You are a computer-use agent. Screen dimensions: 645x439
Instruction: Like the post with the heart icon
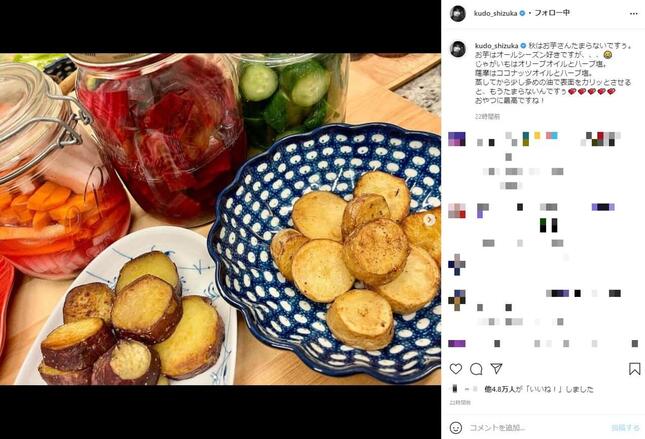tap(455, 369)
